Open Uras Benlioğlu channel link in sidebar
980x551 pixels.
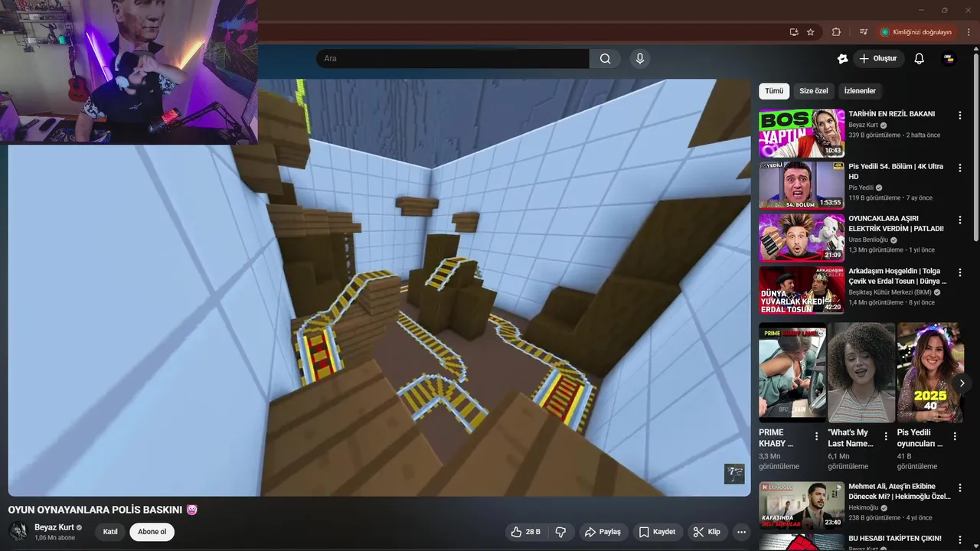click(x=868, y=240)
